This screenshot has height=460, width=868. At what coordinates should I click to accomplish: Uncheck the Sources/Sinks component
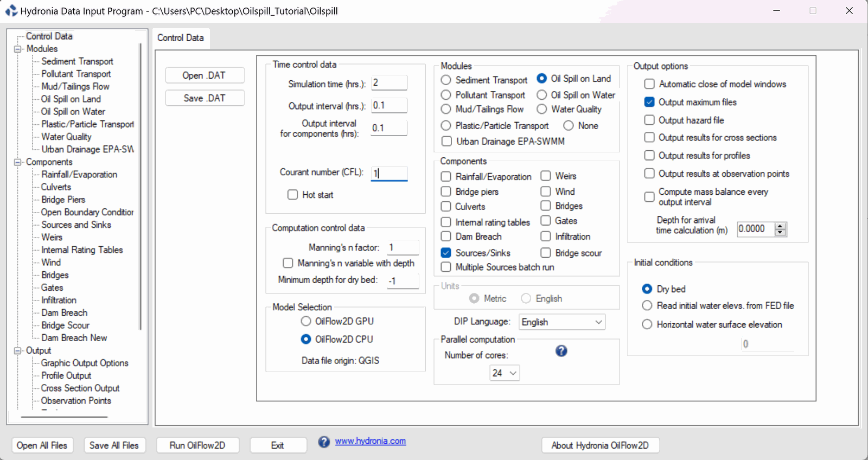click(446, 253)
